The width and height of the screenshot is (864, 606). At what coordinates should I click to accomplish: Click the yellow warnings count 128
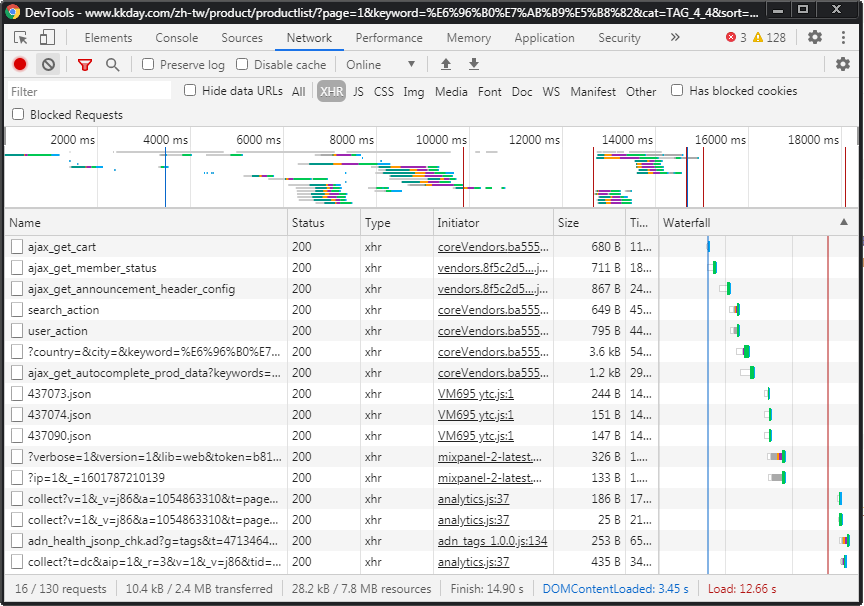pyautogui.click(x=769, y=37)
